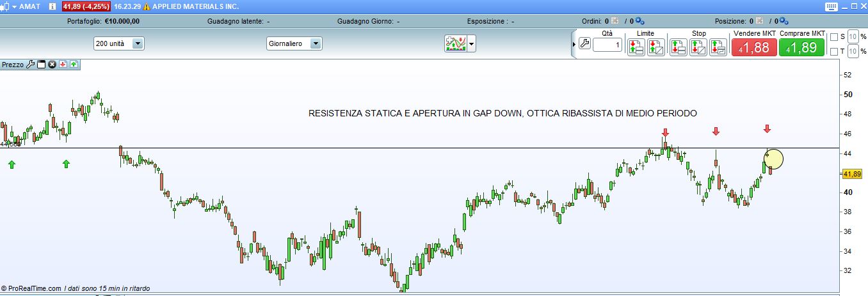Click the first Limite order icon
The image size is (868, 296).
636,47
